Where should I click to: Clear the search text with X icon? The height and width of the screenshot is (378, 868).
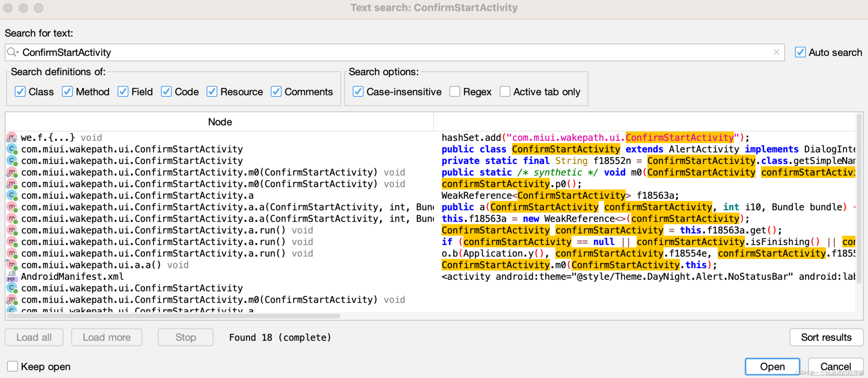(x=776, y=52)
